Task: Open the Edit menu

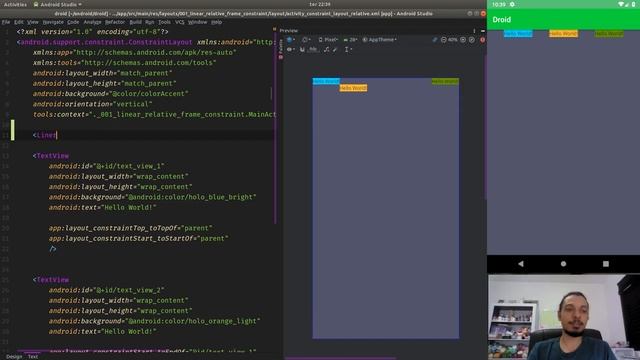Action: 19,22
